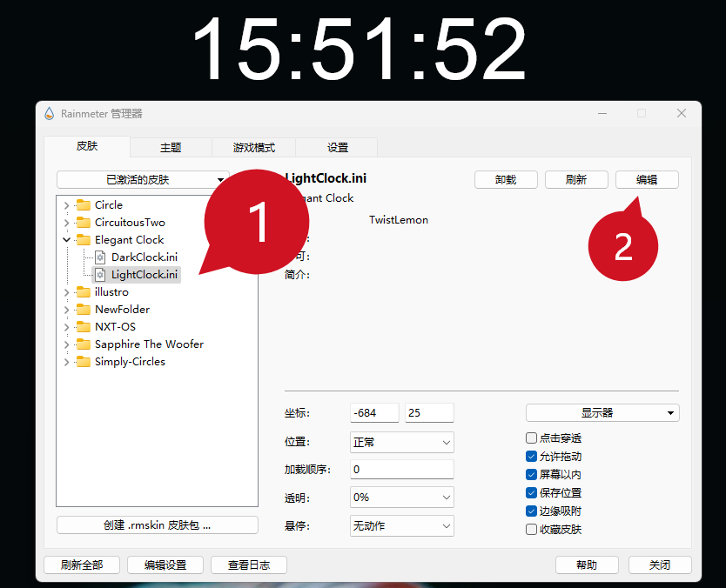Open the 已激活的皮肤 dropdown
726x588 pixels.
pyautogui.click(x=143, y=179)
